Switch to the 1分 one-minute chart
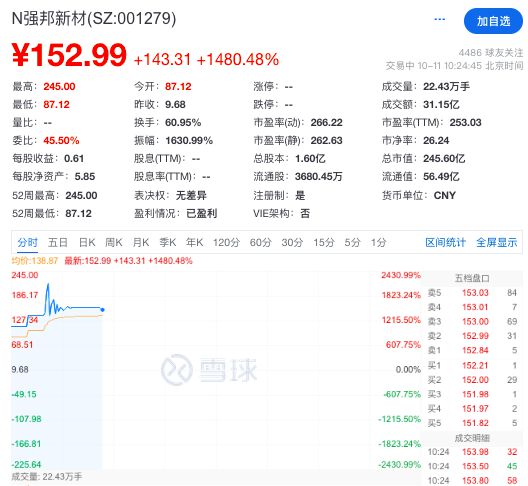The width and height of the screenshot is (528, 486). [x=378, y=242]
